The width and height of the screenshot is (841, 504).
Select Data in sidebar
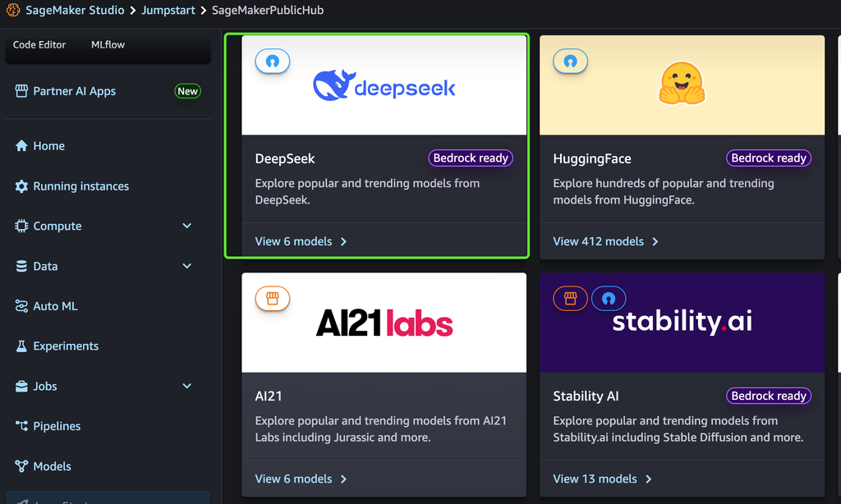pyautogui.click(x=46, y=266)
